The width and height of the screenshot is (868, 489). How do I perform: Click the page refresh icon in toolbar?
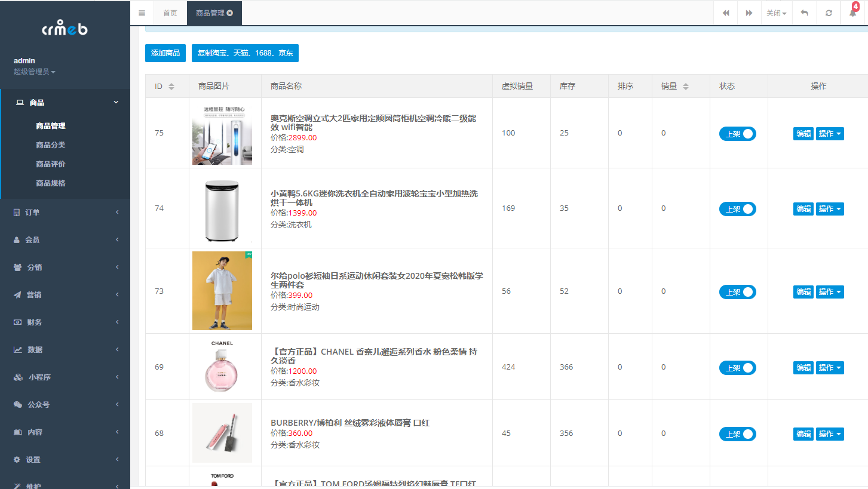828,13
